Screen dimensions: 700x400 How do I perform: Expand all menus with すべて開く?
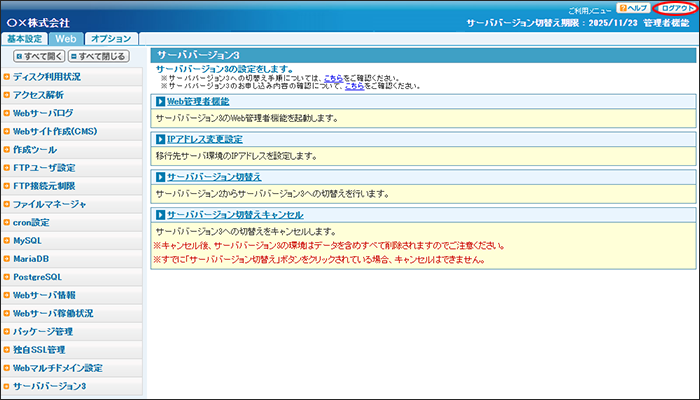pos(39,57)
